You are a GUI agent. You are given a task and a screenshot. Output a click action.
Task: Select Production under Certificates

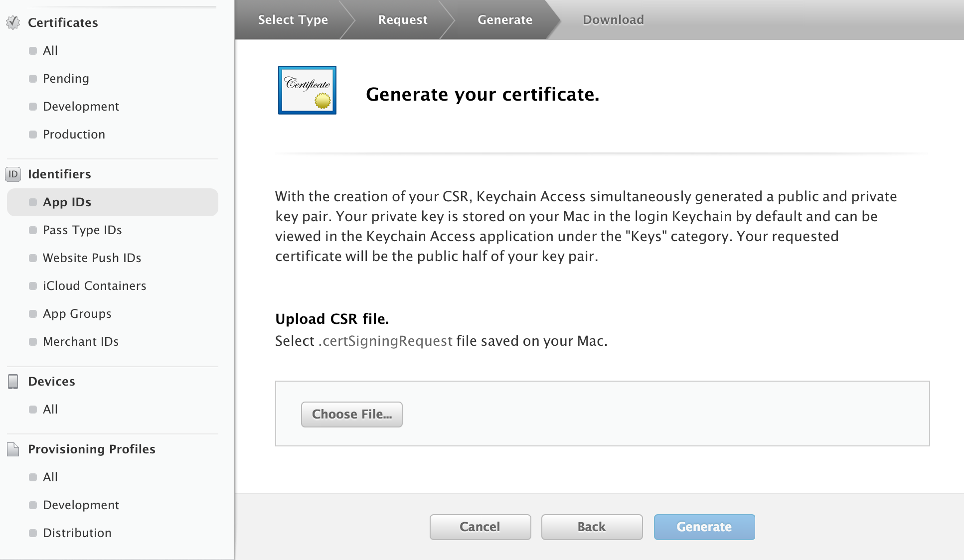click(x=74, y=134)
